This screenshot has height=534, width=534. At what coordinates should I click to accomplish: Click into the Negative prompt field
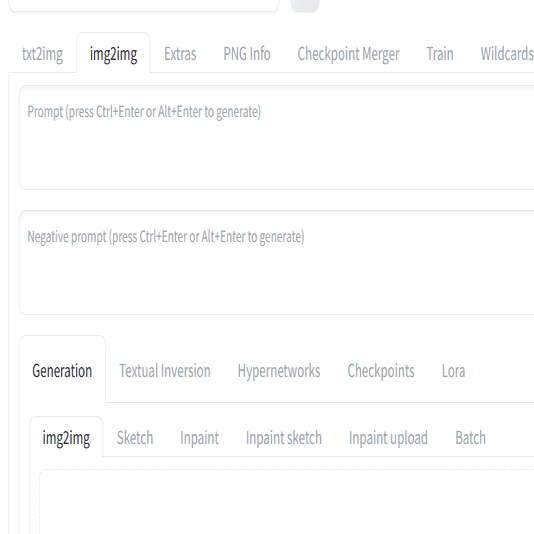(277, 263)
